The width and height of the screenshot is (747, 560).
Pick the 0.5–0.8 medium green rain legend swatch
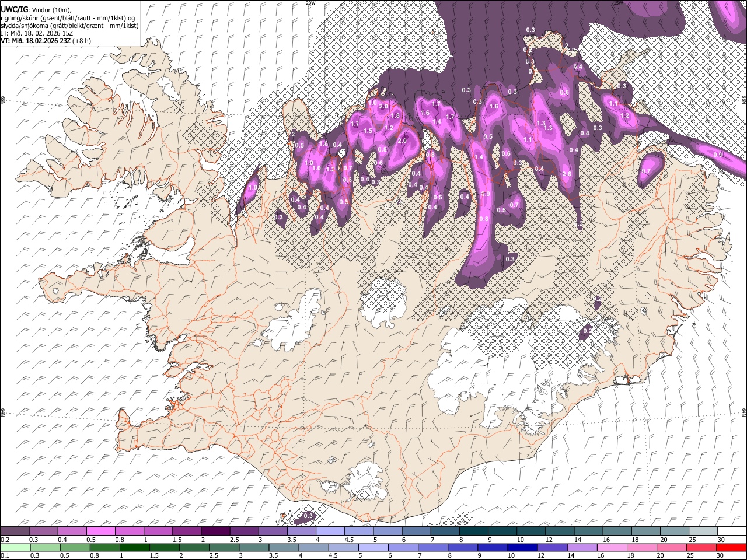(75, 548)
